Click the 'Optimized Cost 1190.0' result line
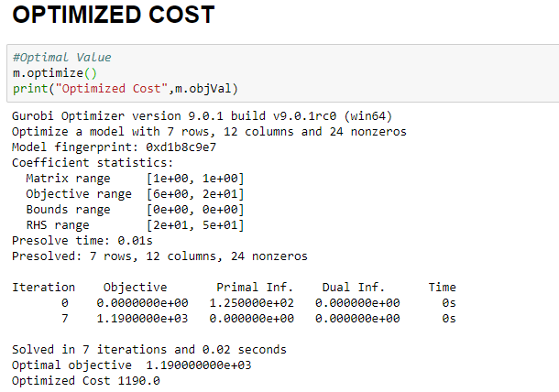 [86, 381]
